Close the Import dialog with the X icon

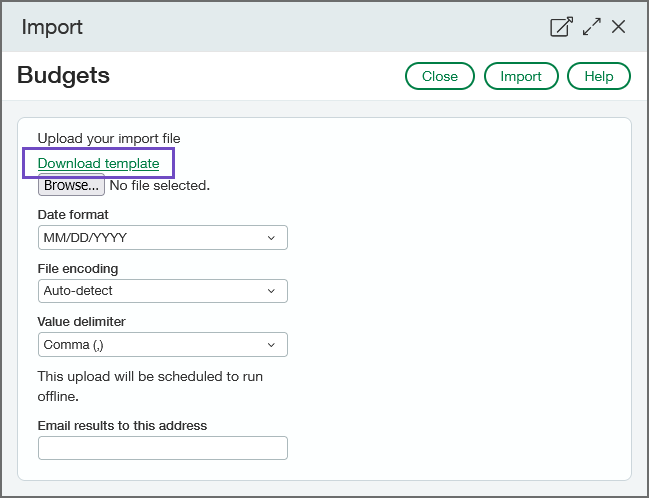[619, 27]
